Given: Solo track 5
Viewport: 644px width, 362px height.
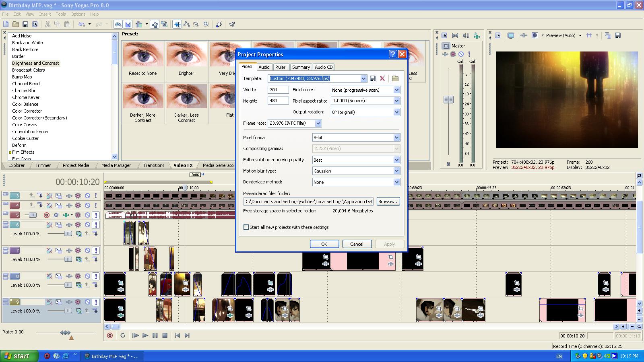Looking at the screenshot, I should pyautogui.click(x=96, y=215).
